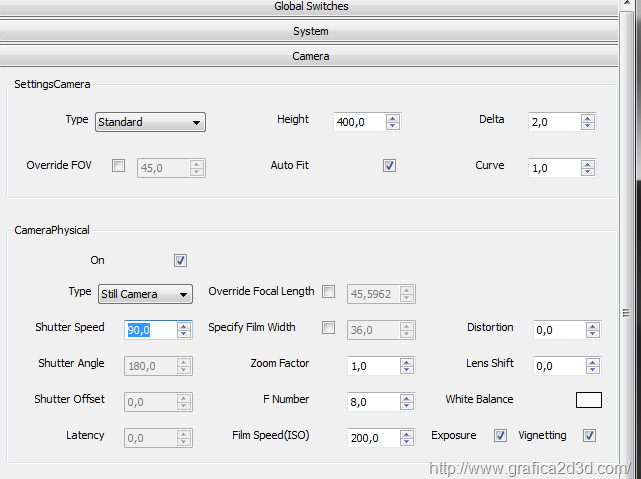Disable the Vignetting checkbox
Viewport: 641px width, 479px height.
point(589,436)
